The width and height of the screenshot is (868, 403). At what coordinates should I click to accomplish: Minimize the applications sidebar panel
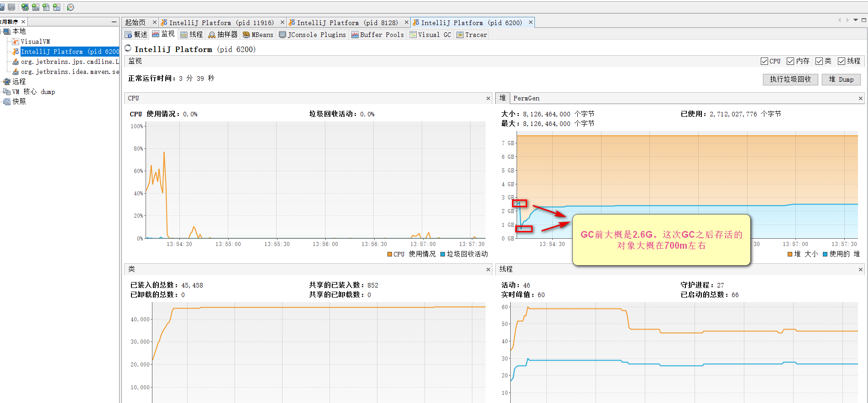[114, 21]
